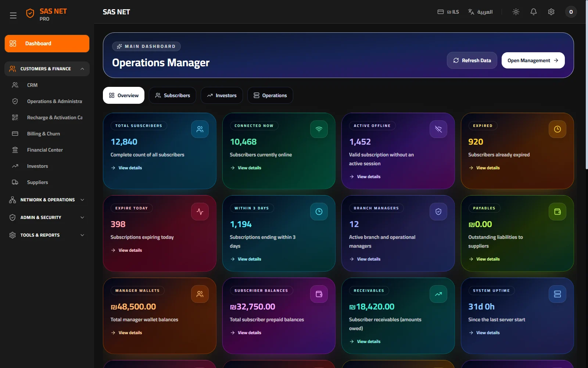Click Active Offline wifi-off icon
Screen dimensions: 588x368
tap(438, 129)
